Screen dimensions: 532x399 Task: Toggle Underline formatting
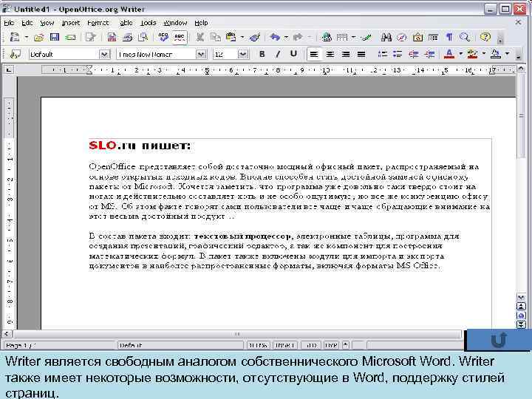click(293, 54)
